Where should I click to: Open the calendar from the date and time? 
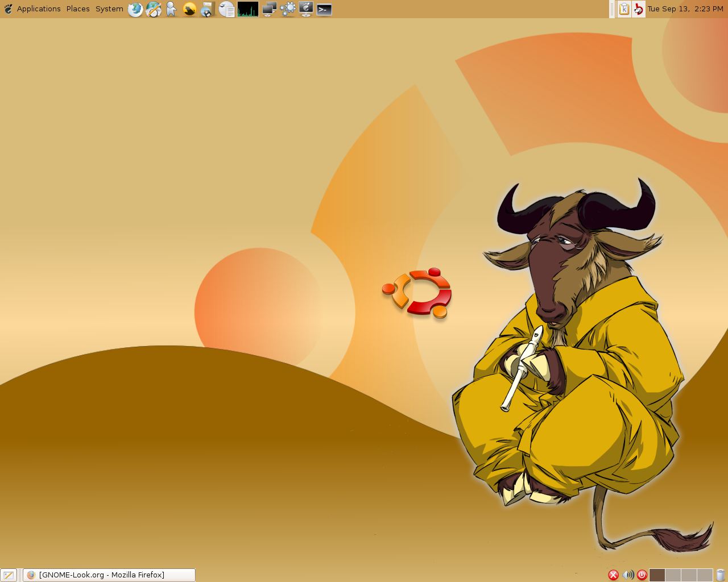(685, 9)
